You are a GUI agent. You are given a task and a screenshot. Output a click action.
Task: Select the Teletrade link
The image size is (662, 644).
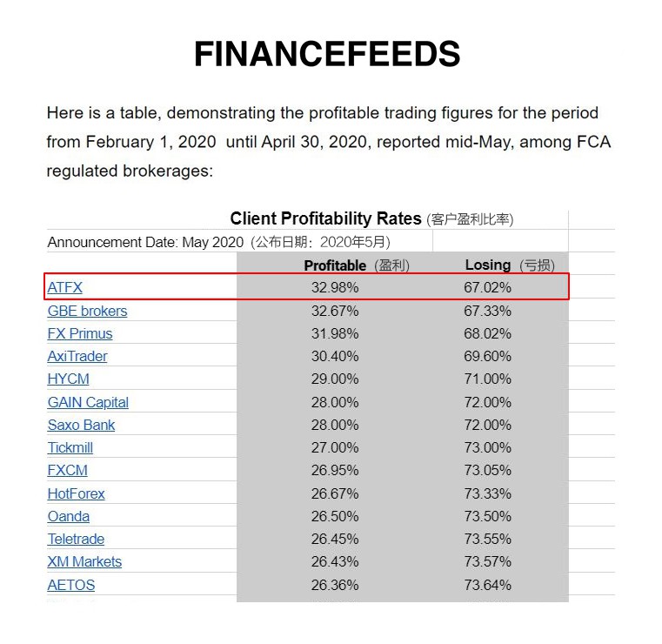coord(76,539)
